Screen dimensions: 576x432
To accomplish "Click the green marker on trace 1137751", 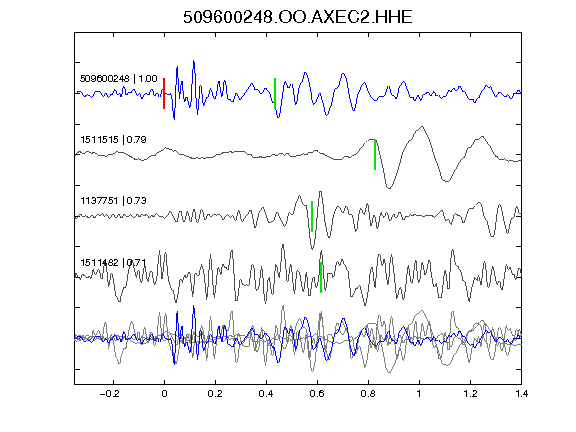I will (x=312, y=216).
